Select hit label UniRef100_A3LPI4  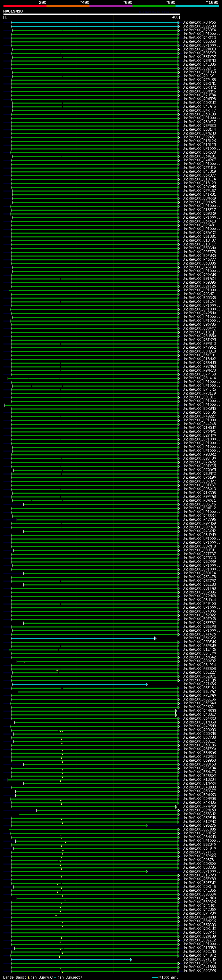[199, 665]
